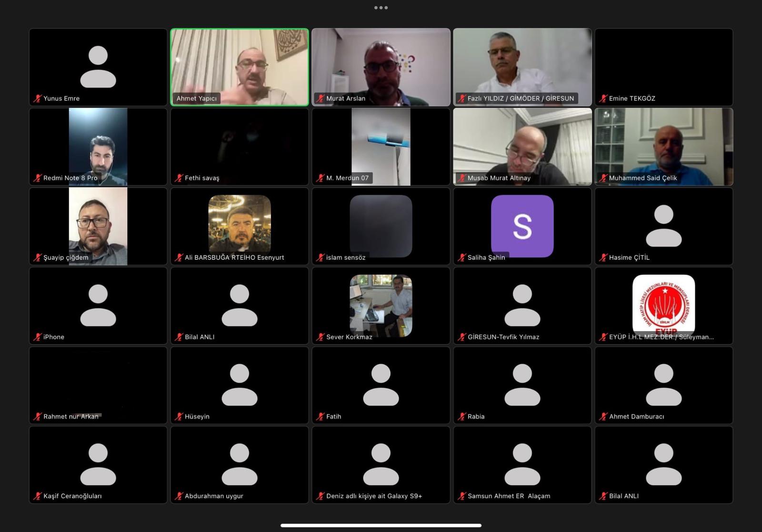762x532 pixels.
Task: Click muted mic icon beside Deniz's Galaxy S9+
Action: click(x=321, y=496)
